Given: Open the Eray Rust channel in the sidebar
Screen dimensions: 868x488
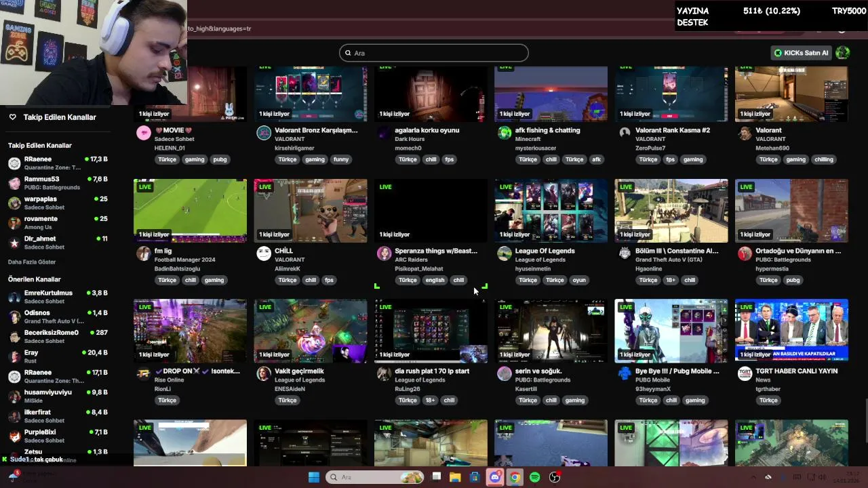Looking at the screenshot, I should [x=58, y=357].
